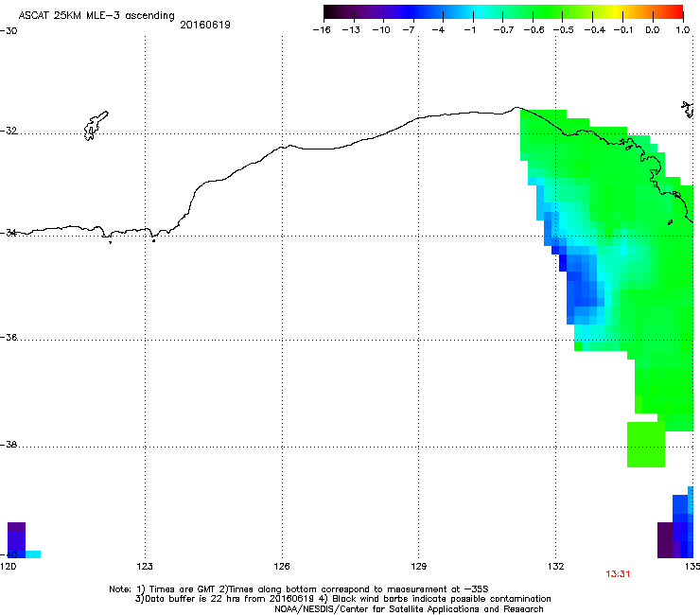Click the latitude label -38
Viewport: 700px width, 615px height.
coord(9,445)
